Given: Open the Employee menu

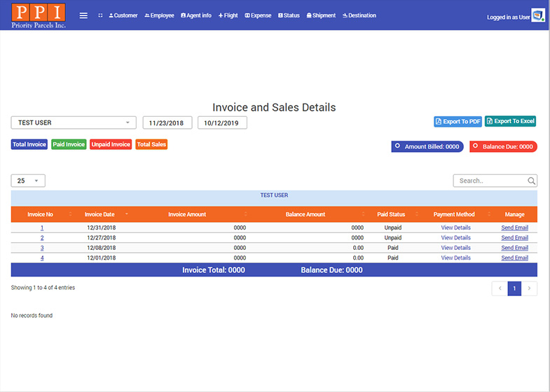Looking at the screenshot, I should point(159,15).
